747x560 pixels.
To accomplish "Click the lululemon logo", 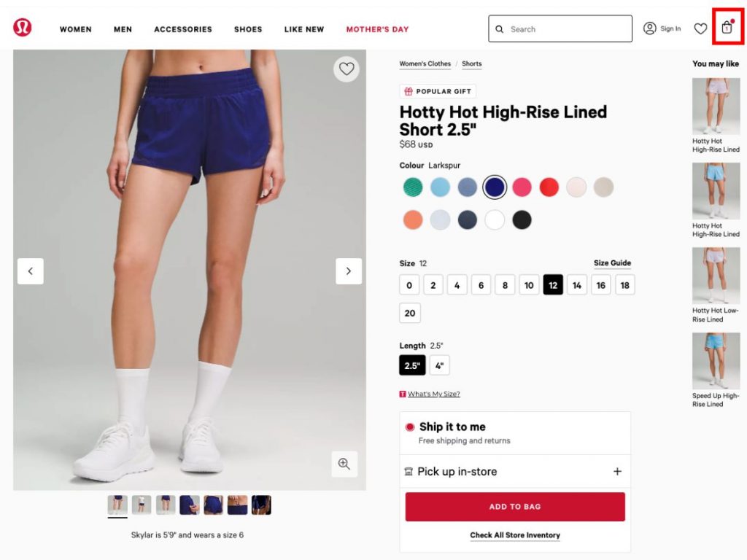I will (x=23, y=27).
